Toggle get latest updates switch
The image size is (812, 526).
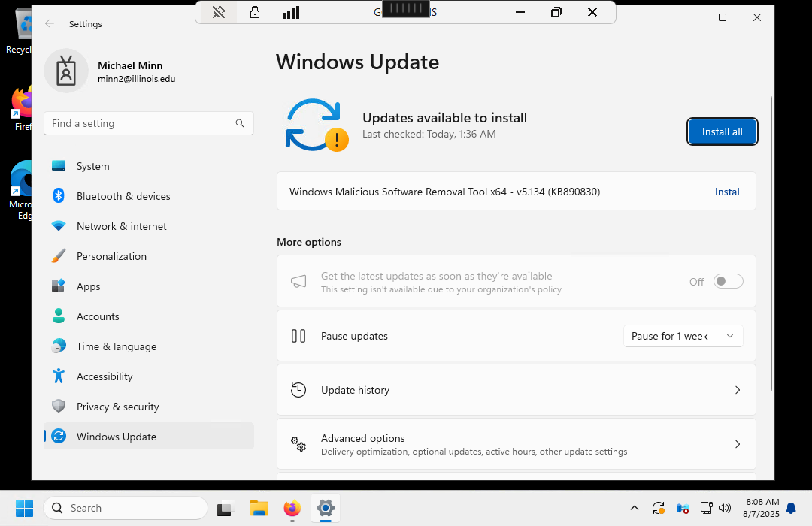click(x=728, y=281)
